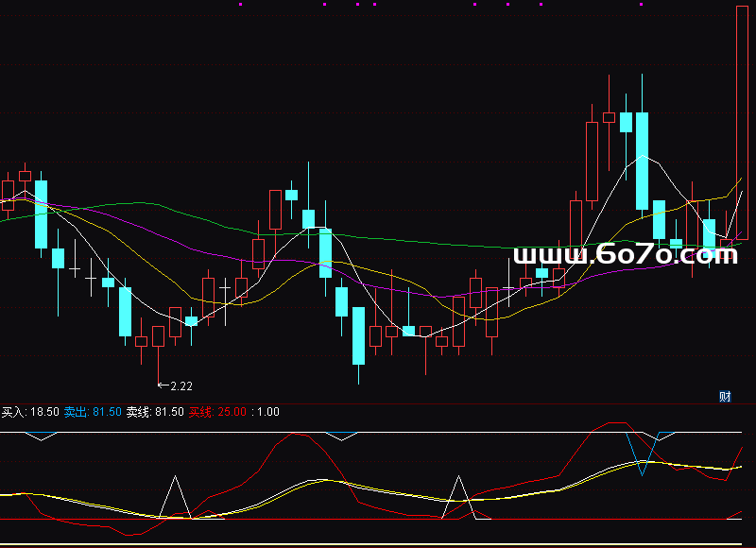This screenshot has height=548, width=756.
Task: Select the large cyan candle near the price peak
Action: click(642, 161)
